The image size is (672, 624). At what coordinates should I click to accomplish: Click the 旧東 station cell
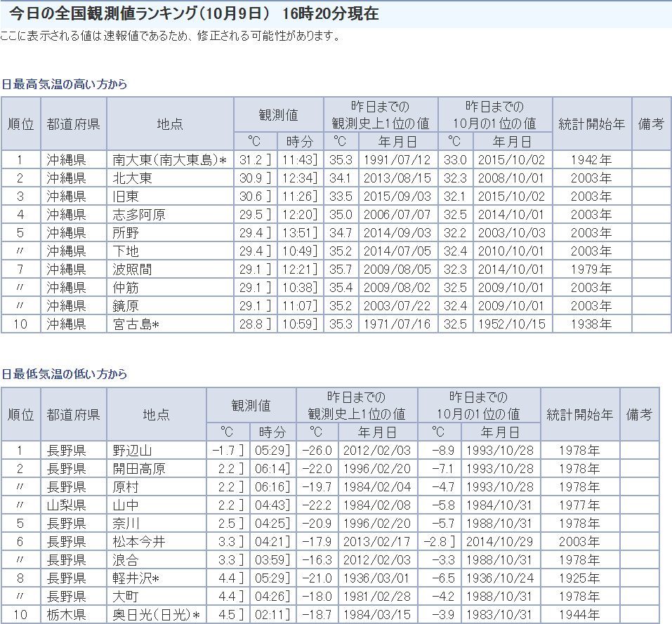(x=126, y=197)
